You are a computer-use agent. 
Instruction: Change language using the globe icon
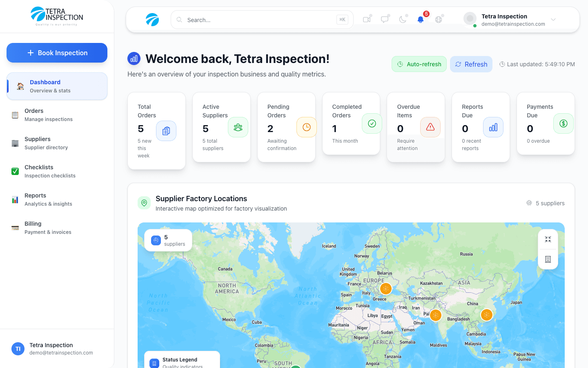(438, 19)
